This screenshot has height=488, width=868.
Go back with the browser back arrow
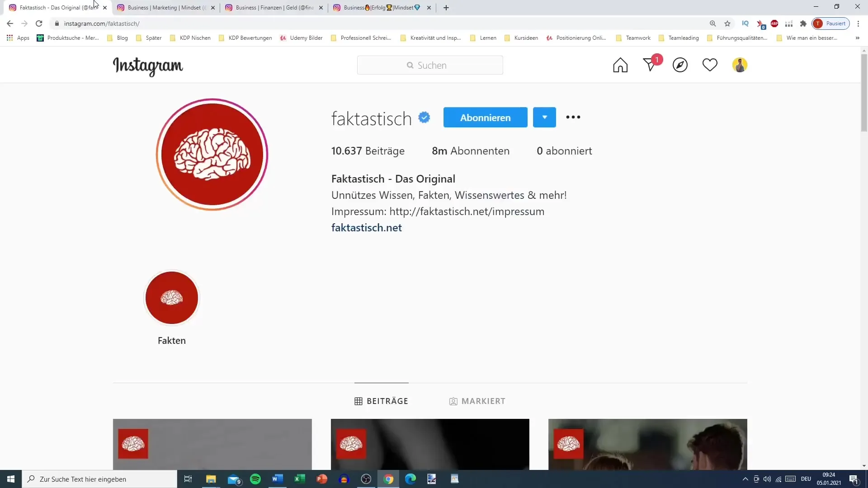point(10,23)
